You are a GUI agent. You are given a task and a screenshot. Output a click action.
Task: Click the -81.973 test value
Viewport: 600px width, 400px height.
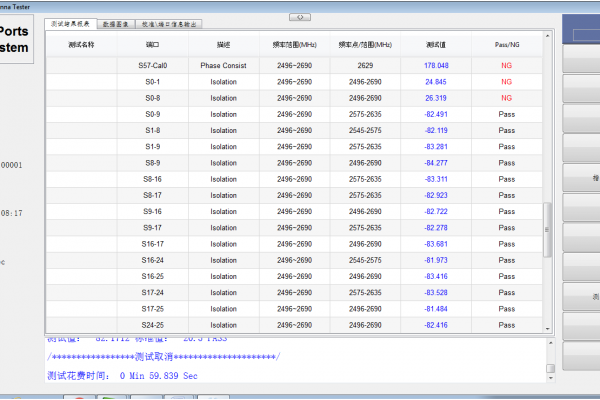tap(436, 260)
